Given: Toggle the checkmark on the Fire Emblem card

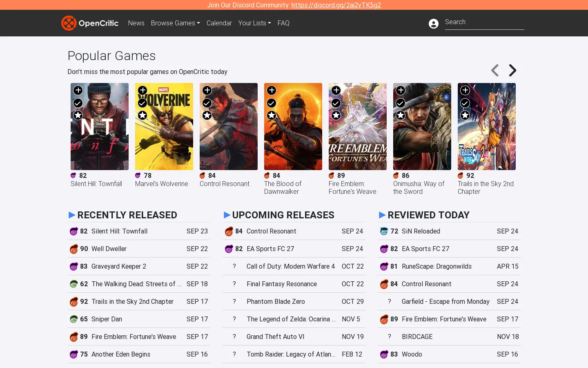Looking at the screenshot, I should (336, 103).
